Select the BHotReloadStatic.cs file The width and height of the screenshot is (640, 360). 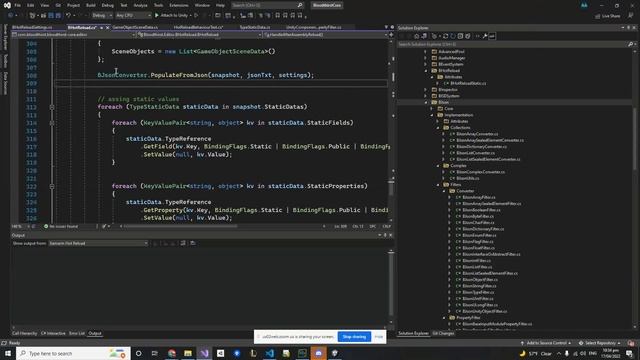click(x=468, y=83)
